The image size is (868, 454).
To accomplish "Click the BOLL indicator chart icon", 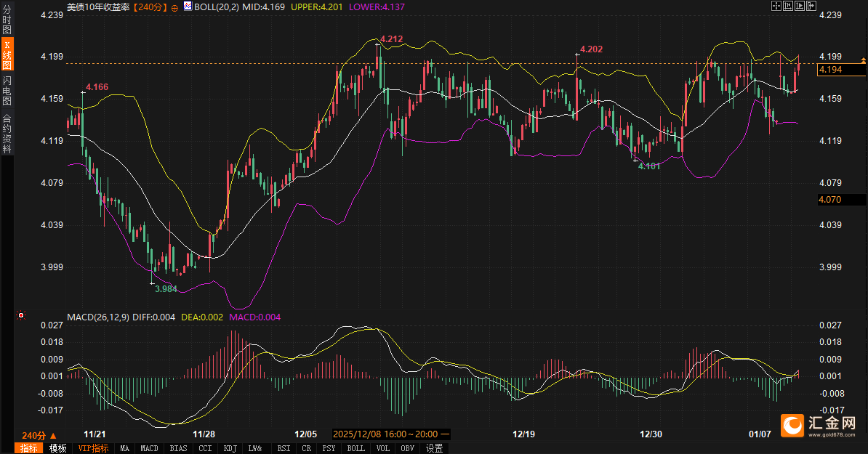I will pyautogui.click(x=188, y=6).
